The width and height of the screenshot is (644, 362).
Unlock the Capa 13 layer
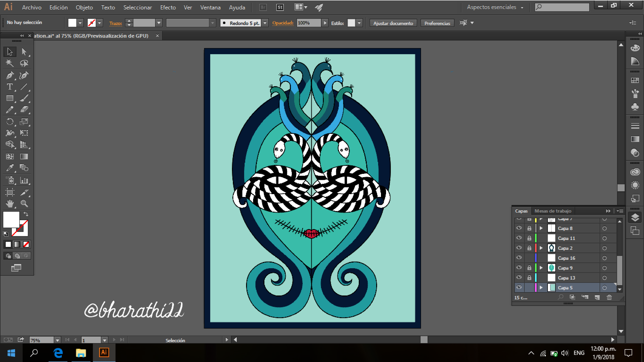pos(529,277)
